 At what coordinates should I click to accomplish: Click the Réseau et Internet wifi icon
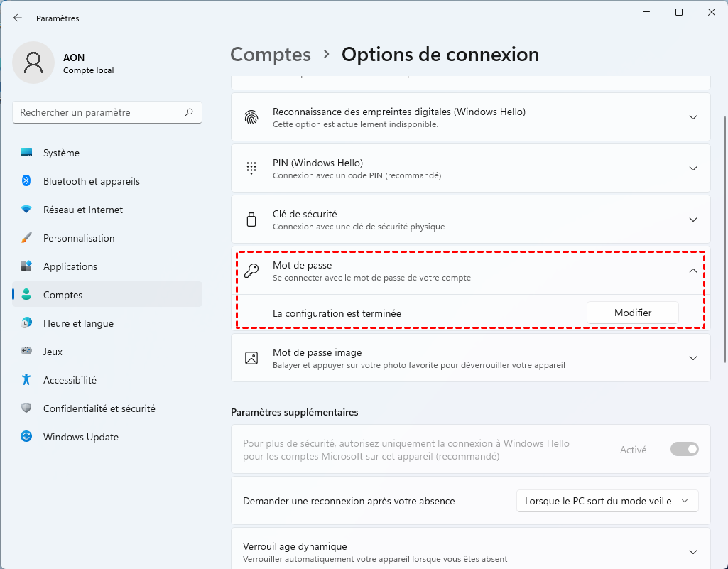[x=26, y=210]
